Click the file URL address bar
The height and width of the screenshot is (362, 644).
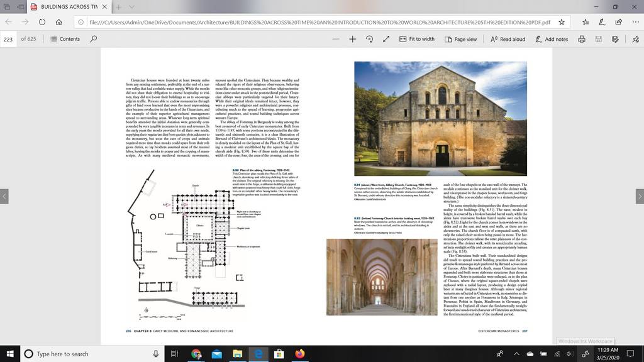pyautogui.click(x=319, y=22)
